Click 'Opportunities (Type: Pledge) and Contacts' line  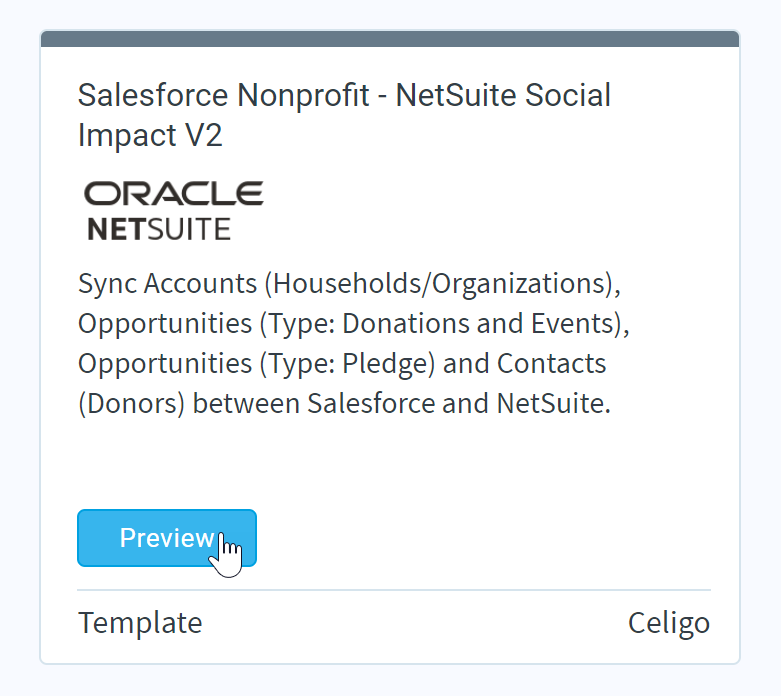tap(342, 363)
